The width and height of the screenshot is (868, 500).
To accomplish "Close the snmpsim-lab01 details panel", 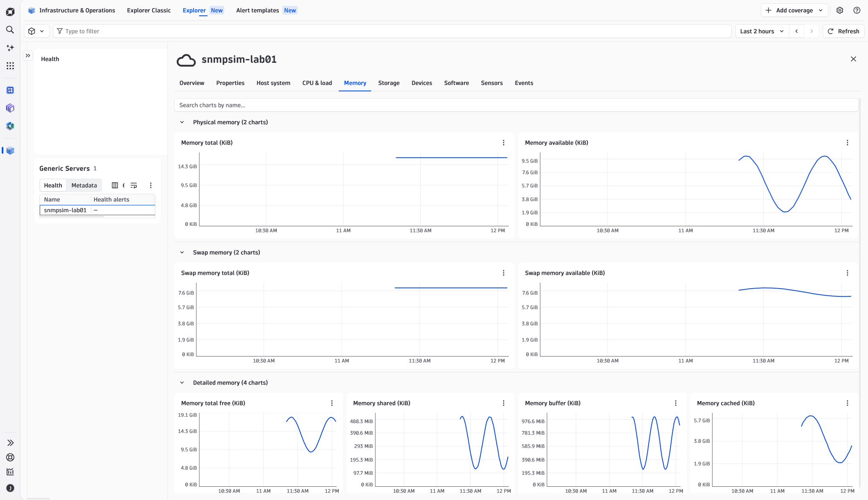I will tap(853, 59).
